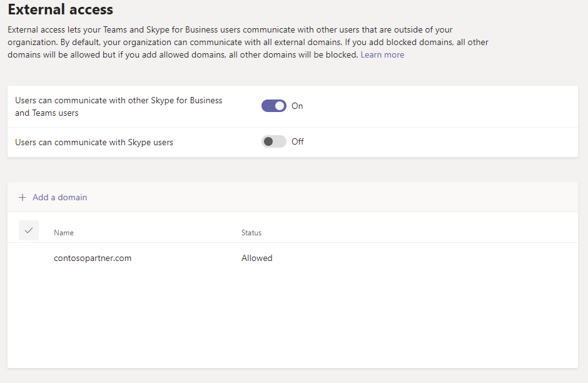This screenshot has height=383, width=588.
Task: Turn off Skype for Business and Teams communication
Action: coord(273,106)
